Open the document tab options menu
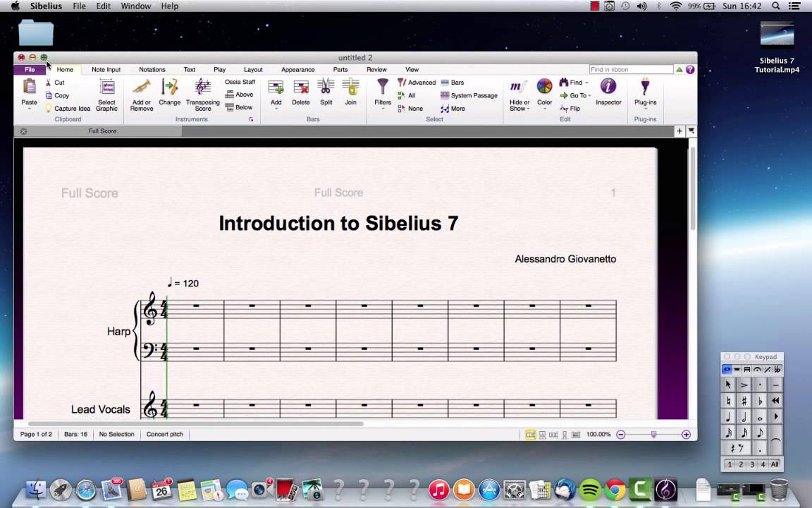This screenshot has width=812, height=508. (691, 131)
